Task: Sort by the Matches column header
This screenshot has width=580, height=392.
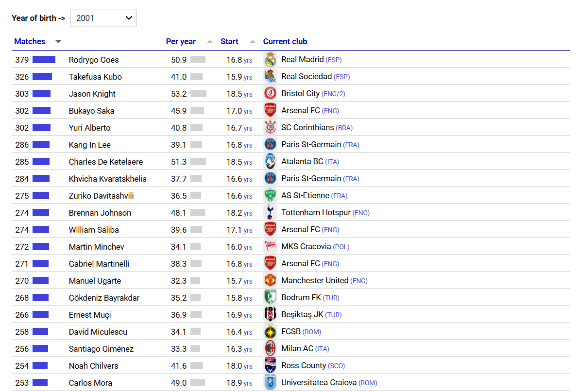Action: [30, 41]
